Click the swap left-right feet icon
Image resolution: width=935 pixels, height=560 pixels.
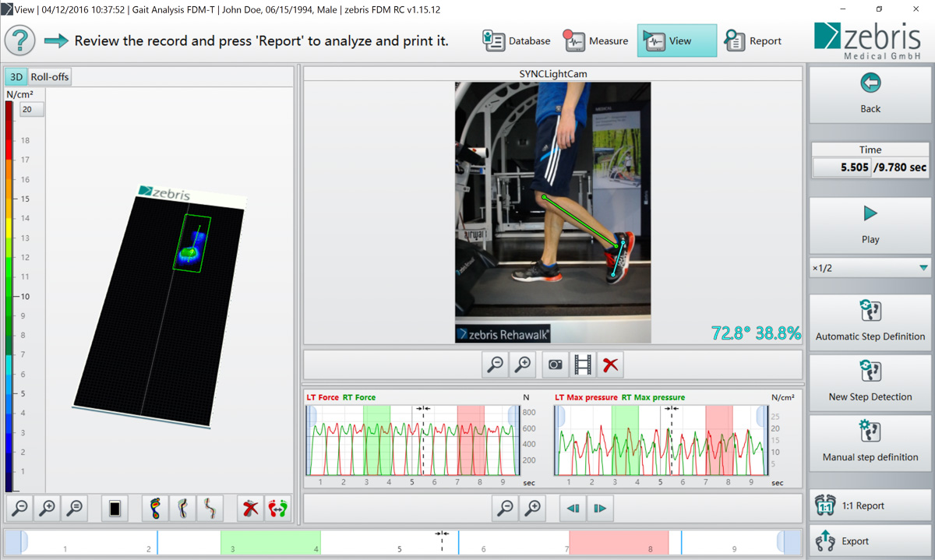tap(277, 508)
